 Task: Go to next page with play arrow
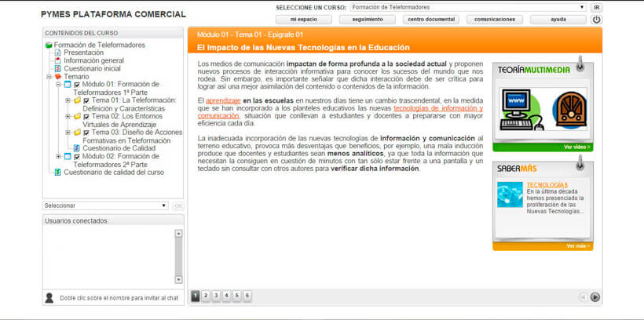click(x=595, y=297)
